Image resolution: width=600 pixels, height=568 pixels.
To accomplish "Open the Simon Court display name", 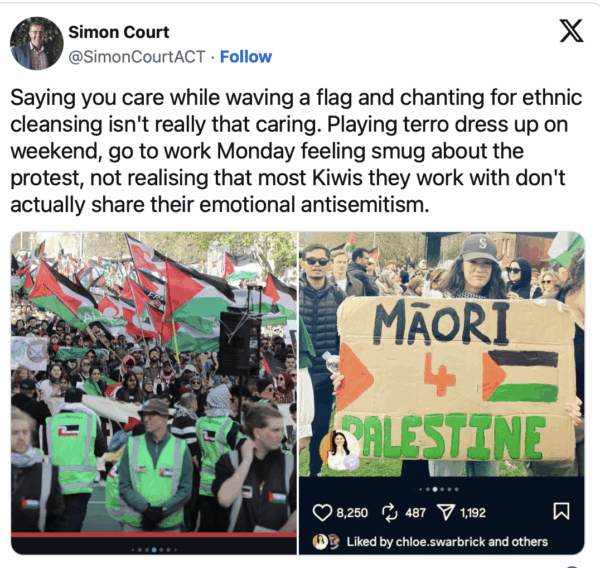I will pos(119,32).
